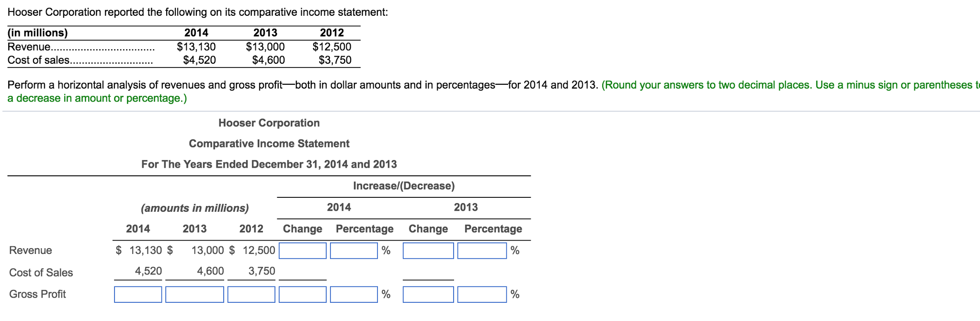Click the Gross Profit 2014 Change input field
The height and width of the screenshot is (321, 980).
click(303, 294)
